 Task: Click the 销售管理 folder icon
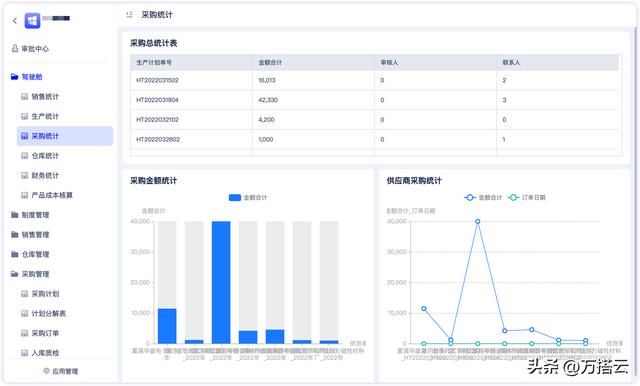click(x=15, y=235)
